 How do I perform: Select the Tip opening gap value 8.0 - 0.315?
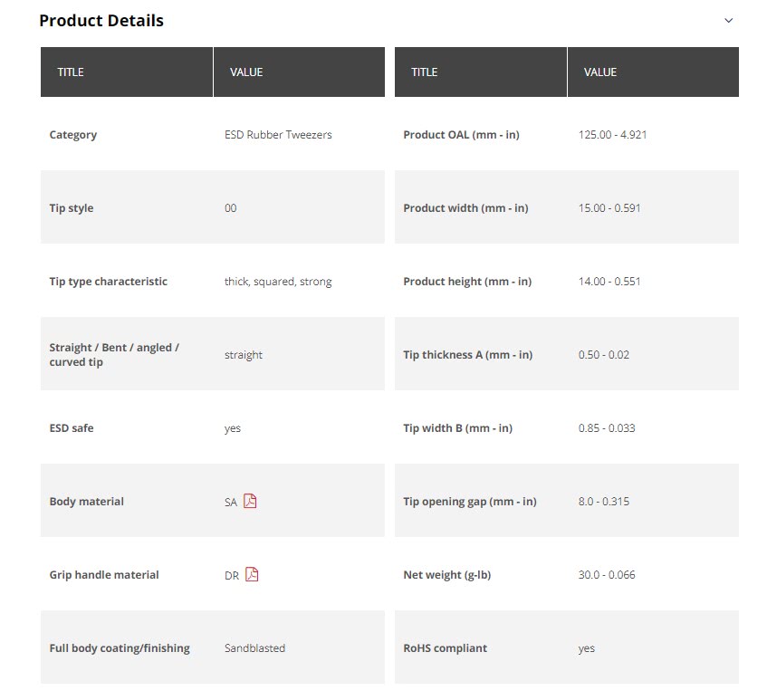(x=603, y=502)
